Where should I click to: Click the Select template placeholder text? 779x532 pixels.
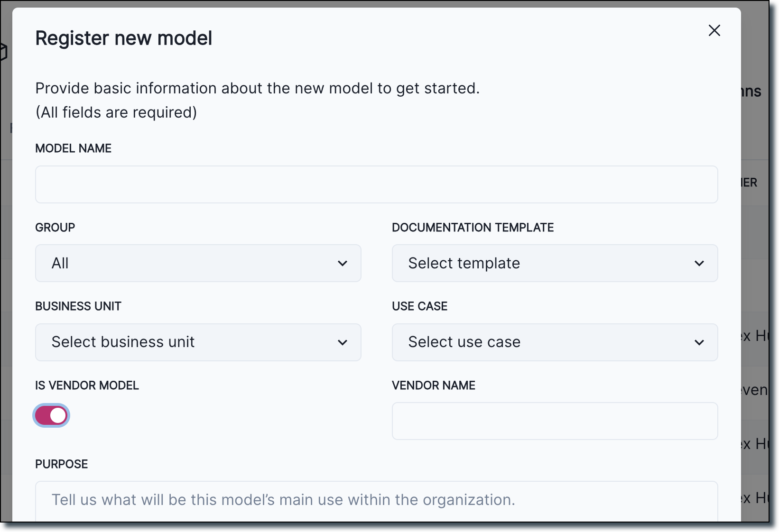click(464, 263)
